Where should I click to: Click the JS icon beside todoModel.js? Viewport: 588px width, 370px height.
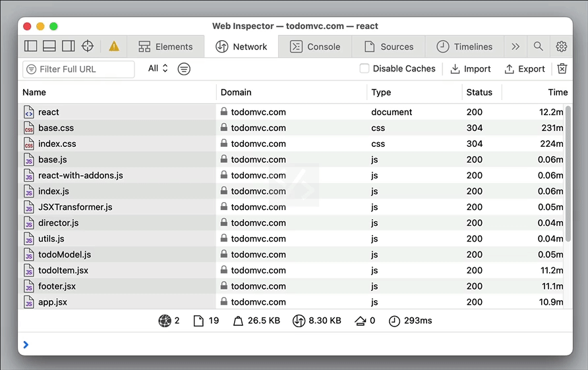click(29, 255)
